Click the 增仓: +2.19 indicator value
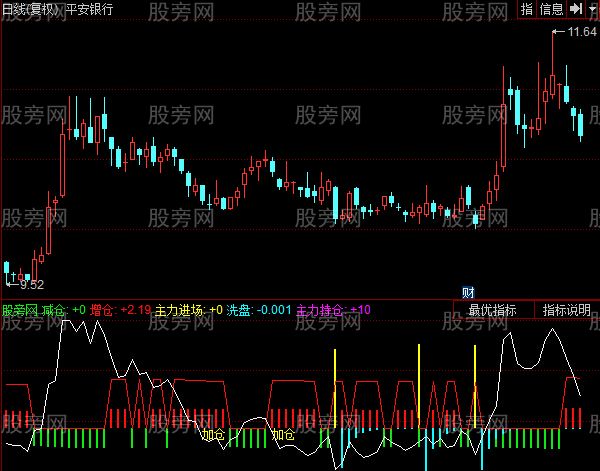The image size is (600, 471). tap(121, 310)
